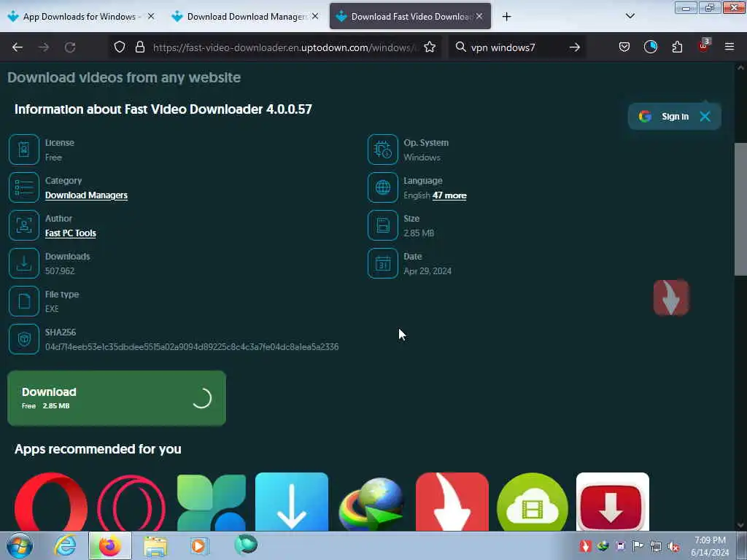
Task: Open the Fast PC Tools author link
Action: (x=71, y=233)
